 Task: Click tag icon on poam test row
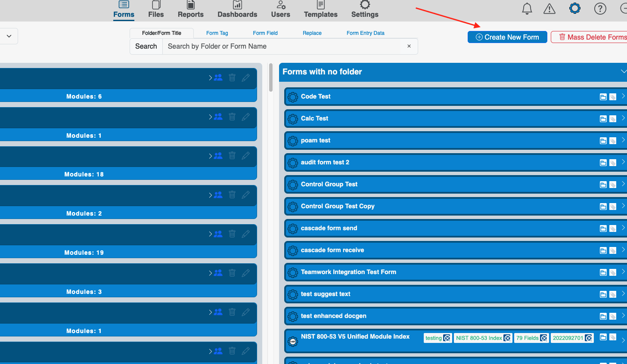pyautogui.click(x=613, y=141)
